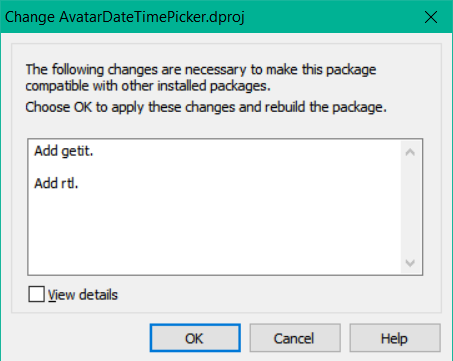
Task: Click the scroll up arrow in changes list
Action: (410, 153)
